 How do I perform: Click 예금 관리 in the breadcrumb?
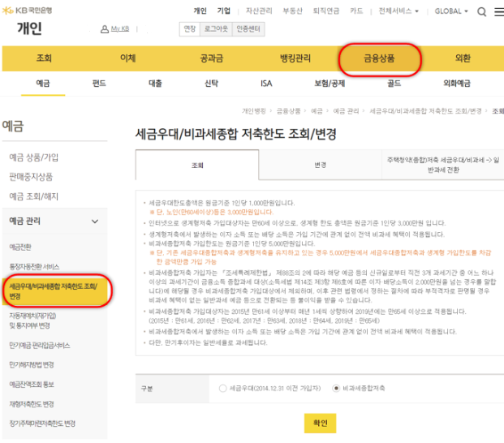tap(346, 111)
